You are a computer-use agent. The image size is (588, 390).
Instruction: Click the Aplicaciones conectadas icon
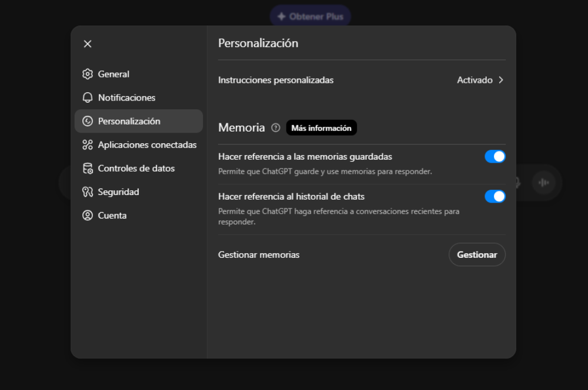(87, 144)
